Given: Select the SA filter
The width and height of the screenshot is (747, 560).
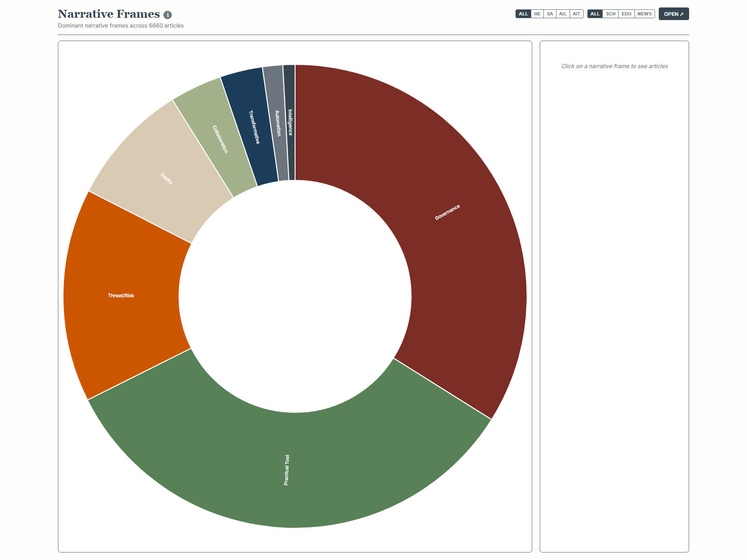Looking at the screenshot, I should click(x=550, y=14).
